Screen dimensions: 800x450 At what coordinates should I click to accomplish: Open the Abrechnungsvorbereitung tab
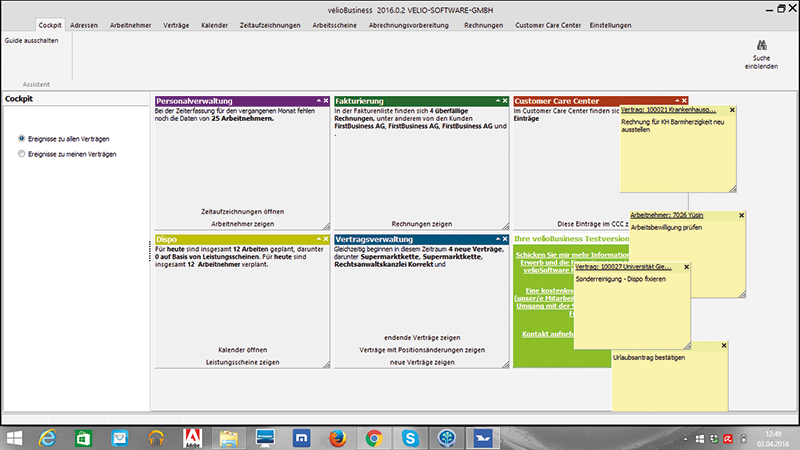[409, 25]
